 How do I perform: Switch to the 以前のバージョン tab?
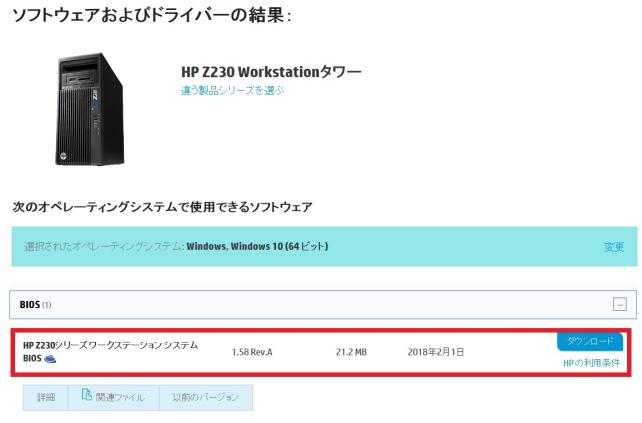point(206,397)
